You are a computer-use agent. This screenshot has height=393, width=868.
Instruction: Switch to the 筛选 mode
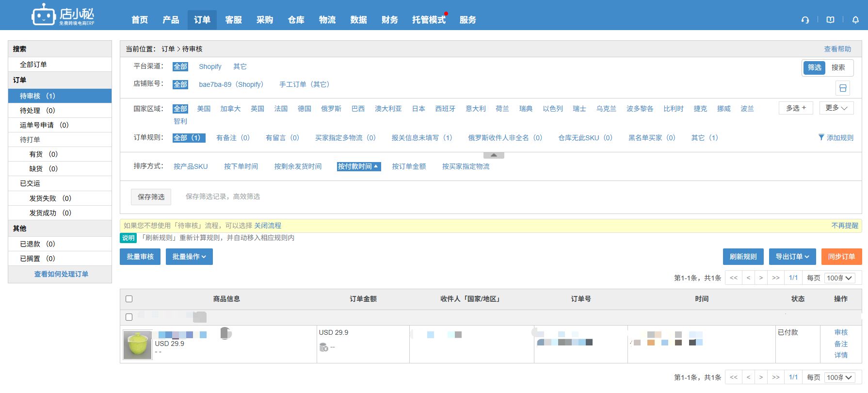(x=815, y=67)
